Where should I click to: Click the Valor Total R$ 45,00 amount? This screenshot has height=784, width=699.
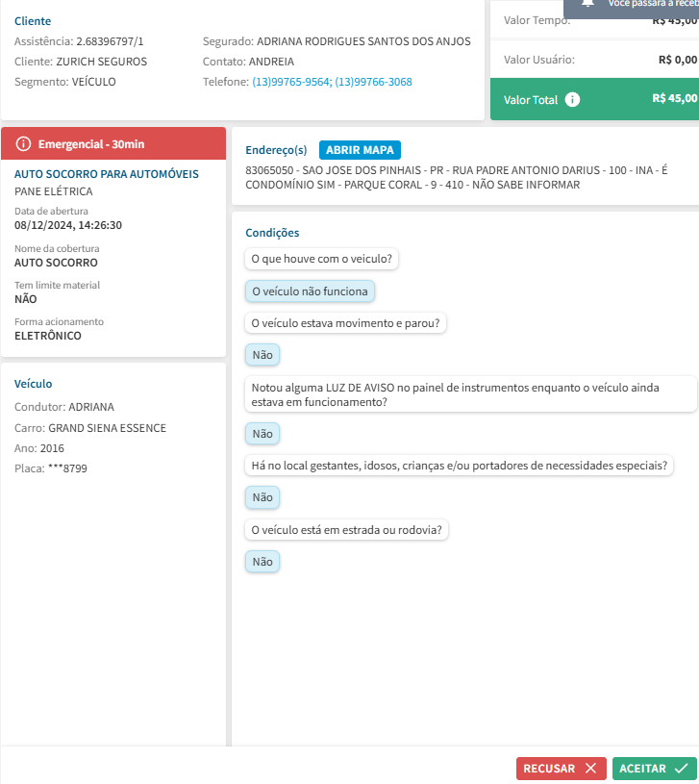click(674, 98)
